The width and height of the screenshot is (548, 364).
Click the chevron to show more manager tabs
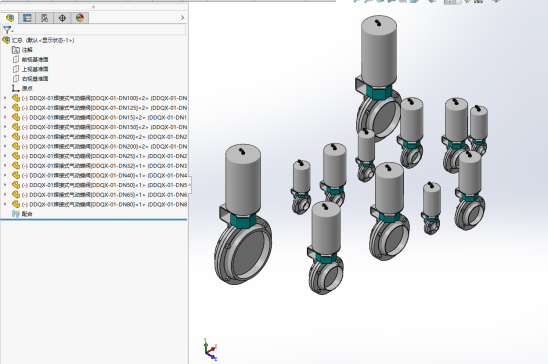click(x=182, y=17)
